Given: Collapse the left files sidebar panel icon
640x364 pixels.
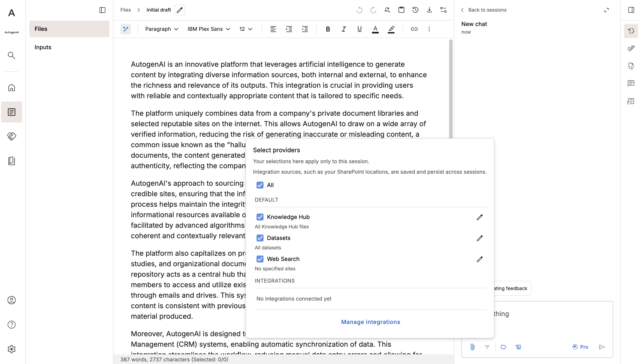Looking at the screenshot, I should [x=102, y=10].
